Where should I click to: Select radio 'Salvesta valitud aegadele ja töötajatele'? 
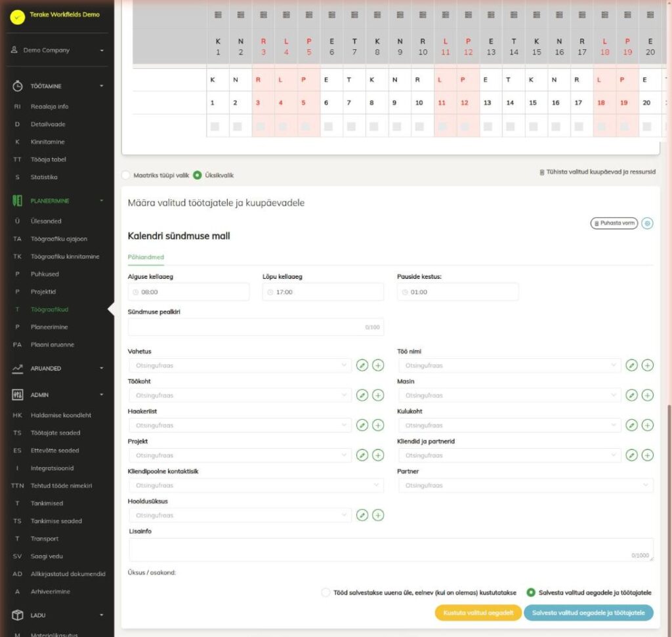(531, 592)
